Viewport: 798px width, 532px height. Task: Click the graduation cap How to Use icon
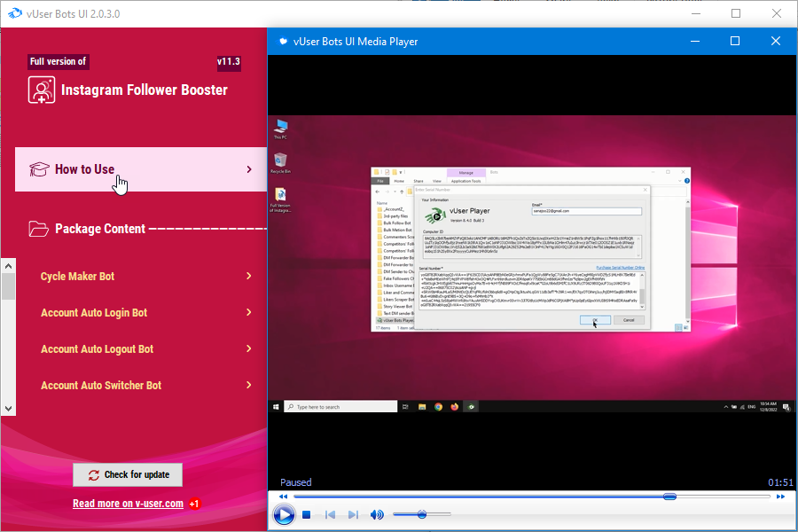coord(39,169)
